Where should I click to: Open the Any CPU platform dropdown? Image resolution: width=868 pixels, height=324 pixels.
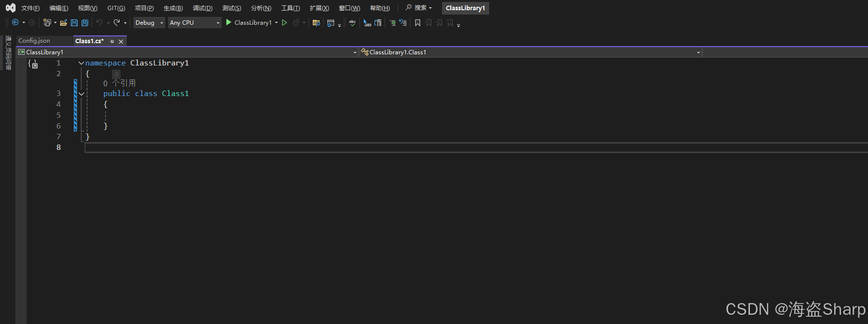[194, 23]
